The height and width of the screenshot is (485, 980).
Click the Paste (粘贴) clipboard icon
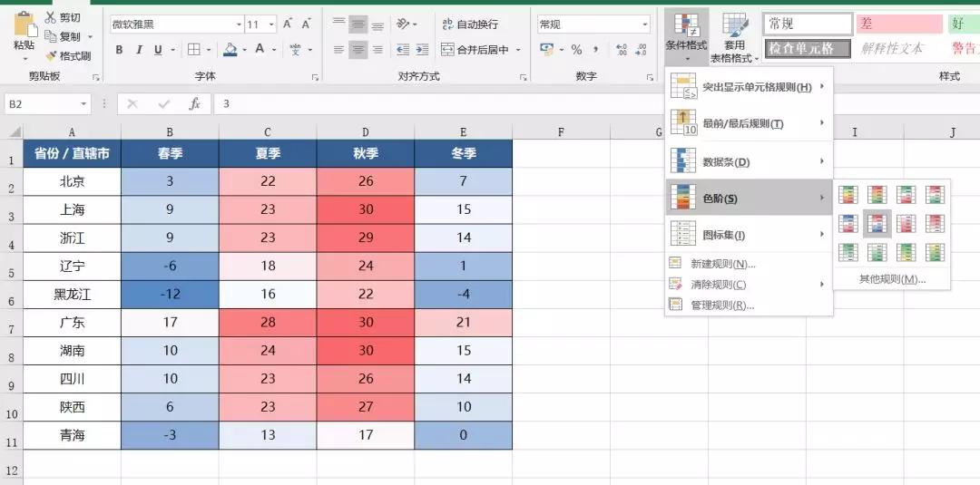click(x=25, y=25)
